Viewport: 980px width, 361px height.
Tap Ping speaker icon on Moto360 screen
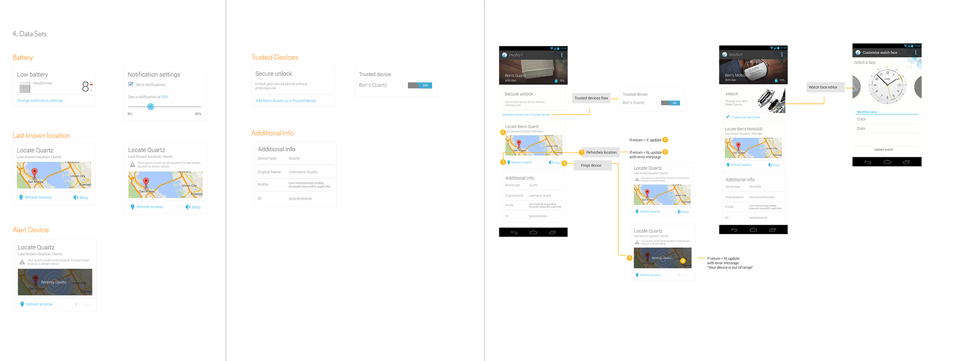[770, 165]
